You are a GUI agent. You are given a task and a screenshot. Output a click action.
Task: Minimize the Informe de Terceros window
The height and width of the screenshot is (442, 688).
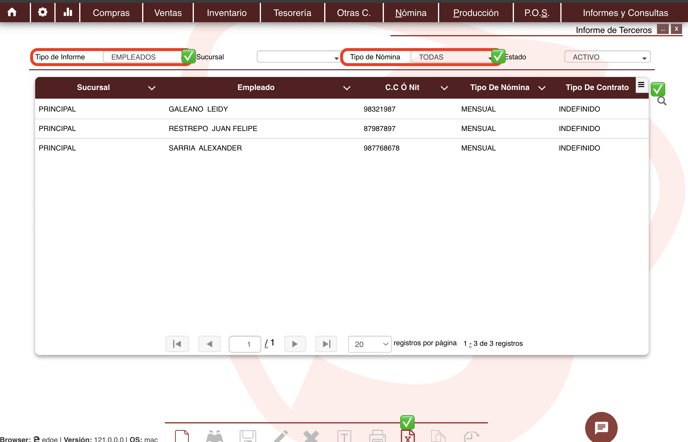663,29
